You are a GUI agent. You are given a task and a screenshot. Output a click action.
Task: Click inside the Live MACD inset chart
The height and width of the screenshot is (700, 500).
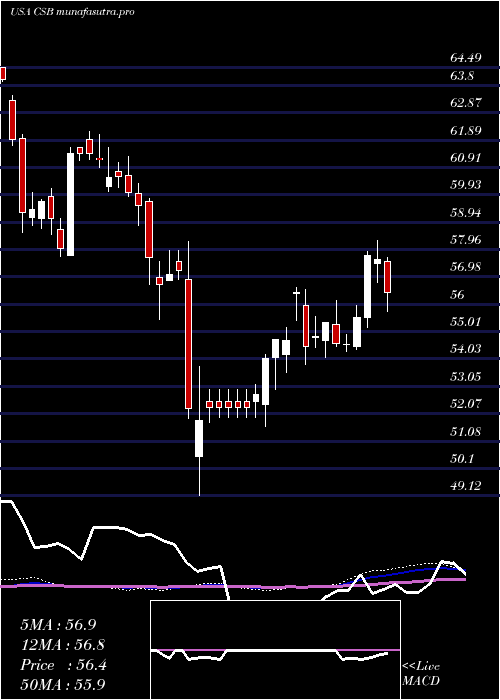coord(275,650)
